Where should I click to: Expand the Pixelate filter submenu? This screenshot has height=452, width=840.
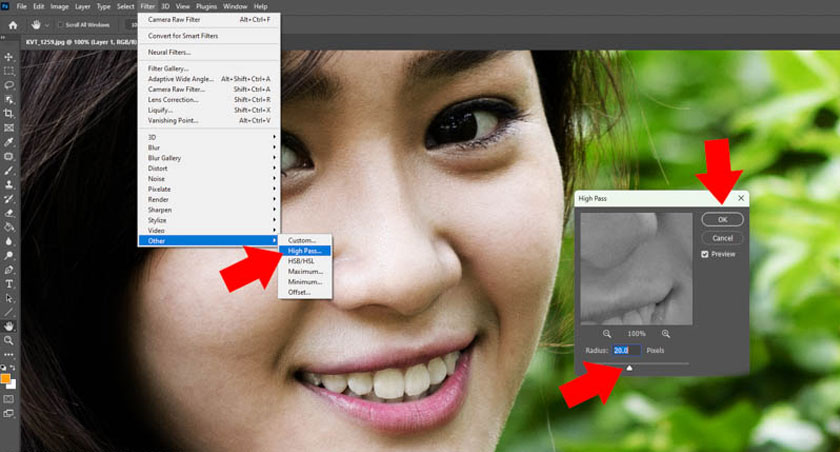(x=208, y=189)
